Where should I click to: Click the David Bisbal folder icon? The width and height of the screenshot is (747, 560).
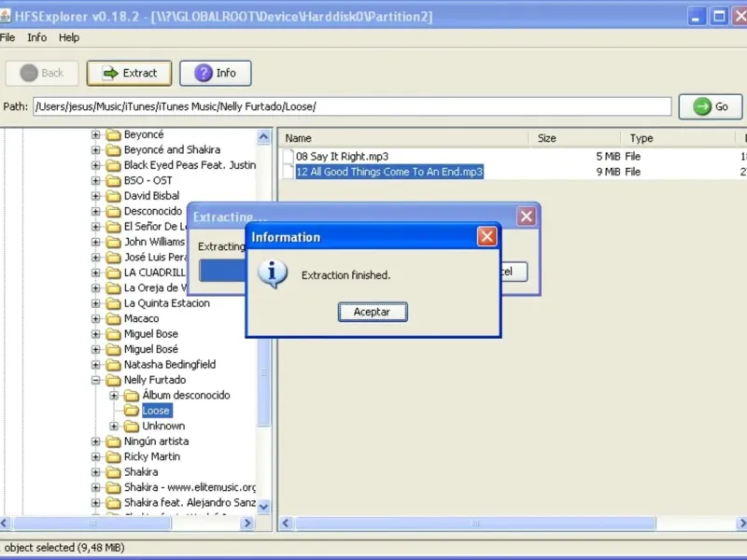(x=113, y=196)
